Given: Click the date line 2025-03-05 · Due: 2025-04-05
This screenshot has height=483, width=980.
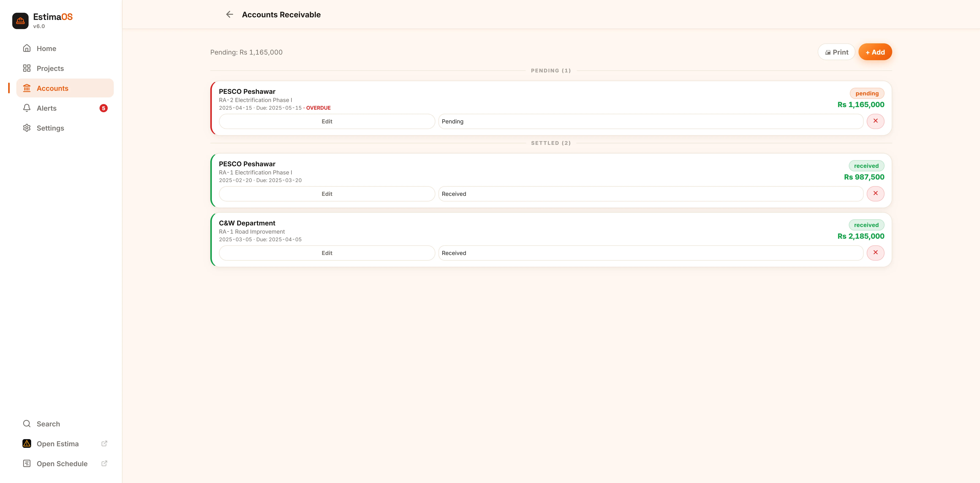Looking at the screenshot, I should coord(260,239).
